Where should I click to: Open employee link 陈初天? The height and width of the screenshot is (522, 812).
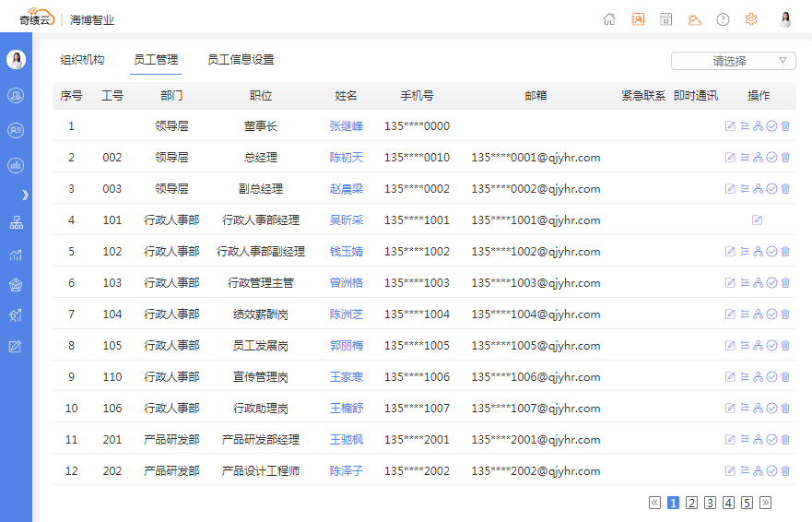click(x=346, y=158)
